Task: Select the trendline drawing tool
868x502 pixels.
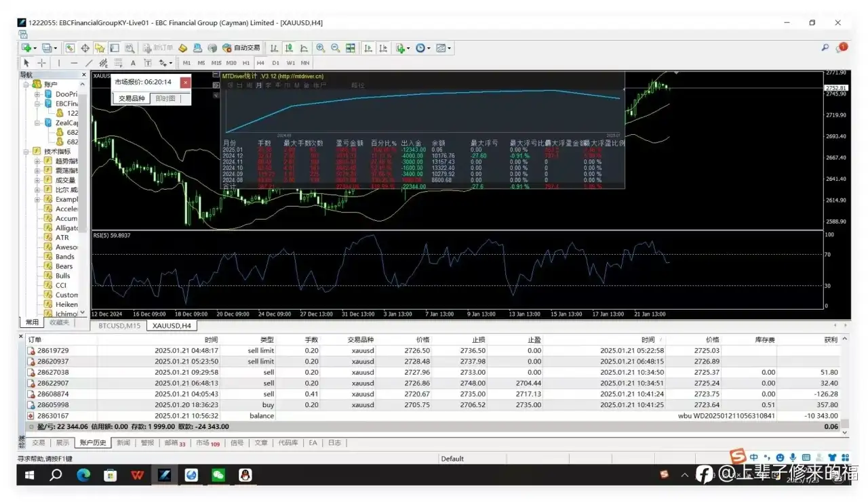Action: pyautogui.click(x=88, y=63)
